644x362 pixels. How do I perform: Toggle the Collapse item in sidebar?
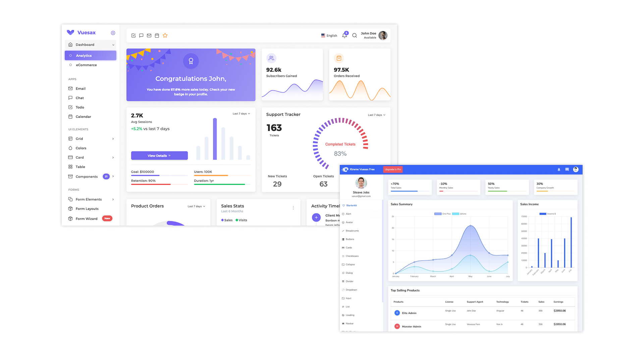tap(350, 264)
